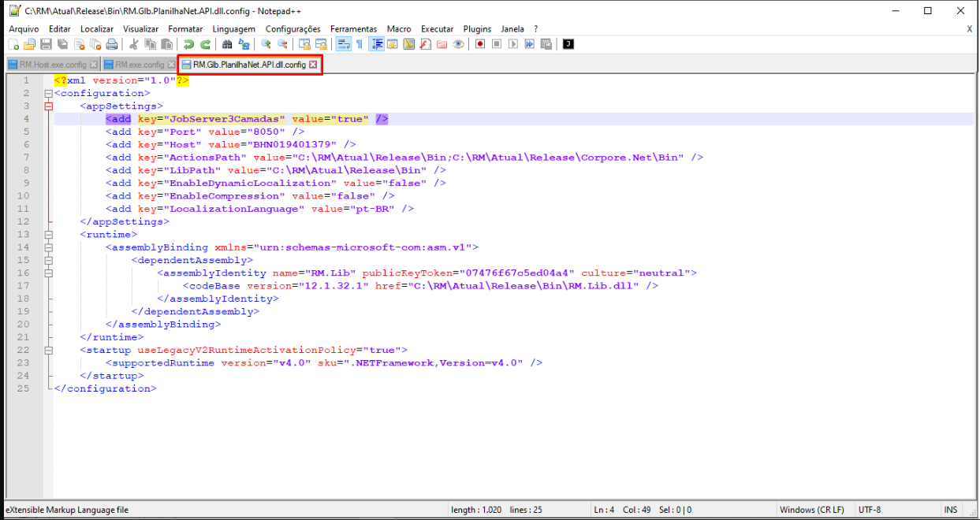Click the X at menu bar's end
Viewport: 980px width, 520px height.
click(969, 28)
